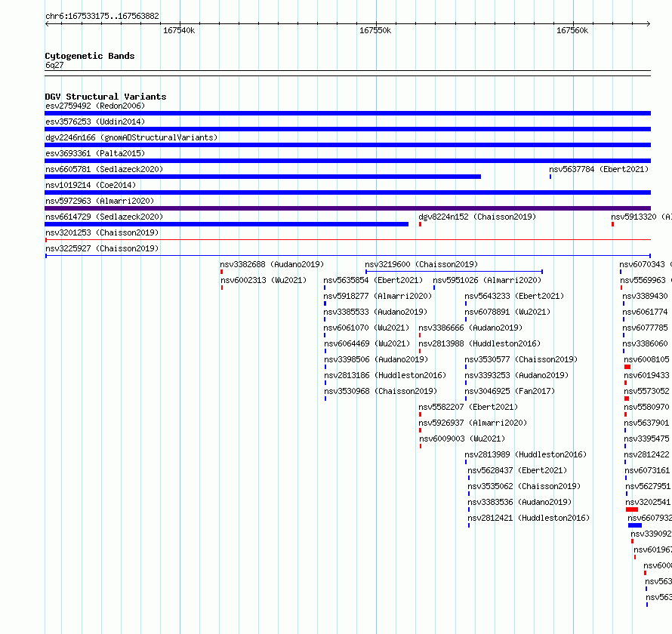Image resolution: width=672 pixels, height=634 pixels.
Task: Click nsv2813186 (Huddleston2016) label
Action: (x=385, y=375)
